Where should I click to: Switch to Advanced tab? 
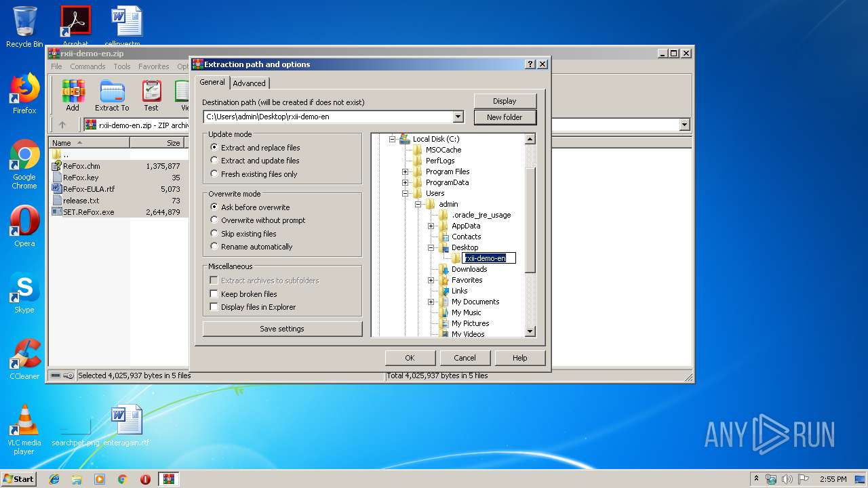(x=250, y=83)
